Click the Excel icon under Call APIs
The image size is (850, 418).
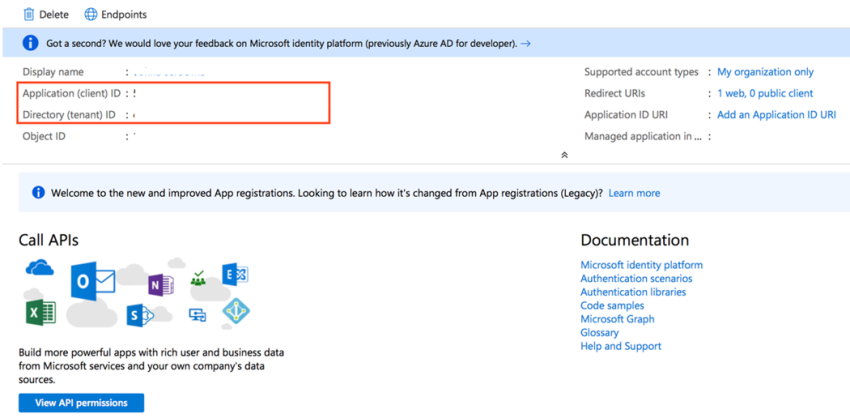(41, 313)
